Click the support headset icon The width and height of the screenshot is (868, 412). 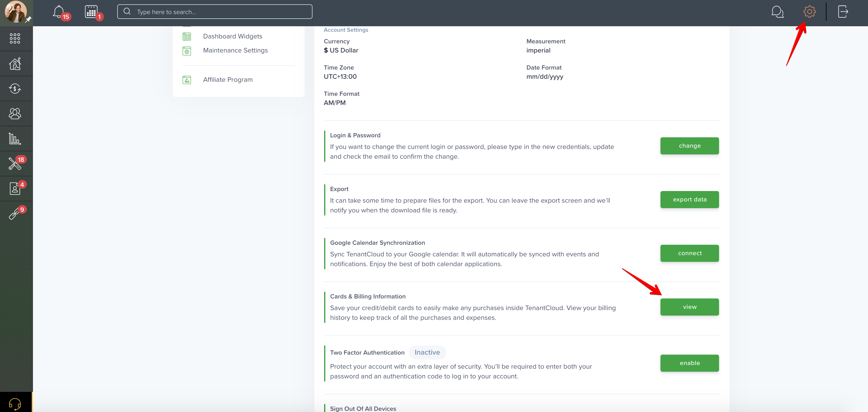click(15, 403)
